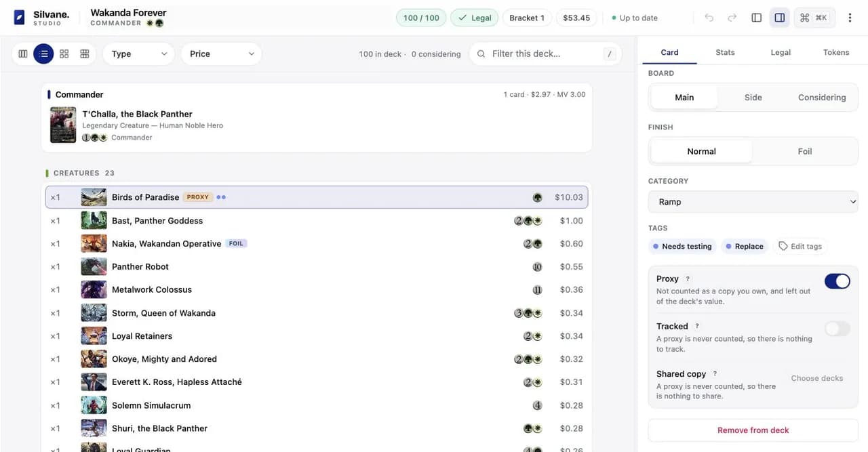Click the FOIL badge on Nakia

click(x=236, y=243)
